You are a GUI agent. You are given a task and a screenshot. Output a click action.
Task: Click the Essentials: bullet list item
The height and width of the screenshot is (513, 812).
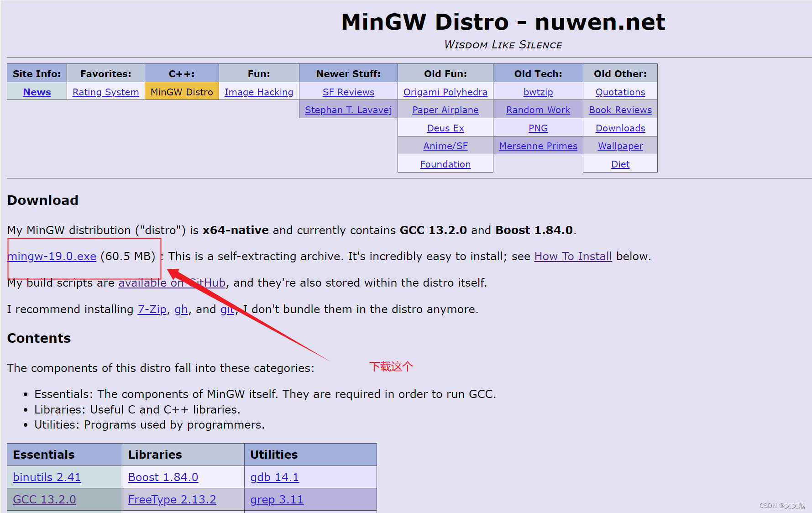[x=265, y=394]
